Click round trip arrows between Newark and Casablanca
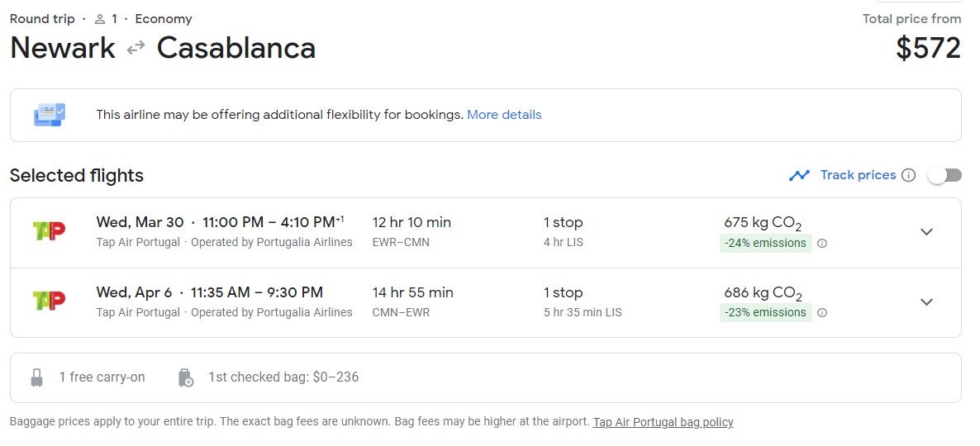The height and width of the screenshot is (446, 980). pyautogui.click(x=136, y=48)
